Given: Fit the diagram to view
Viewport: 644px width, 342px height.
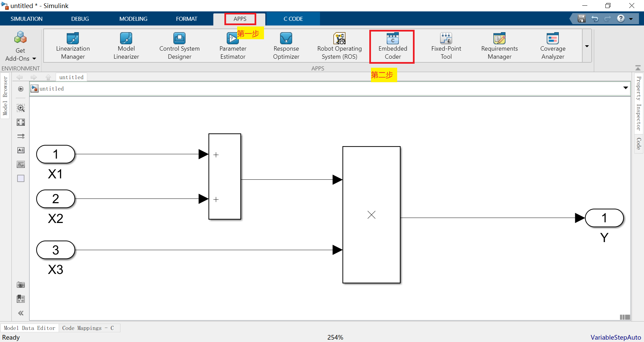Looking at the screenshot, I should click(x=21, y=122).
